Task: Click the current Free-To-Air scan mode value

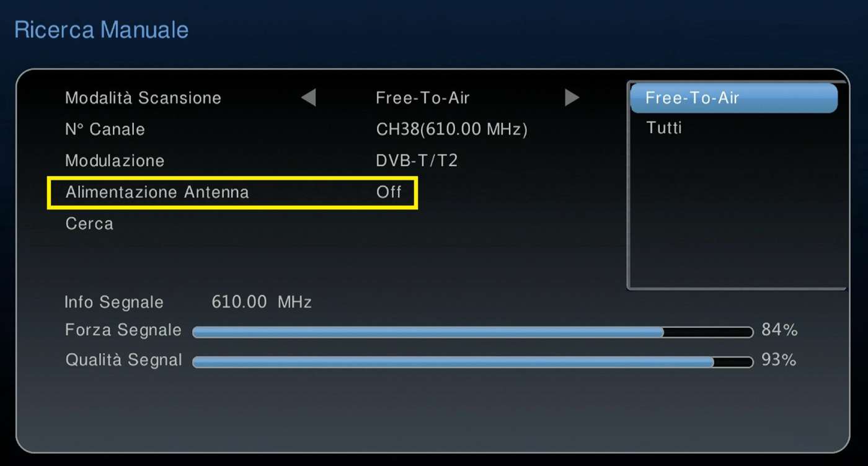Action: tap(423, 98)
